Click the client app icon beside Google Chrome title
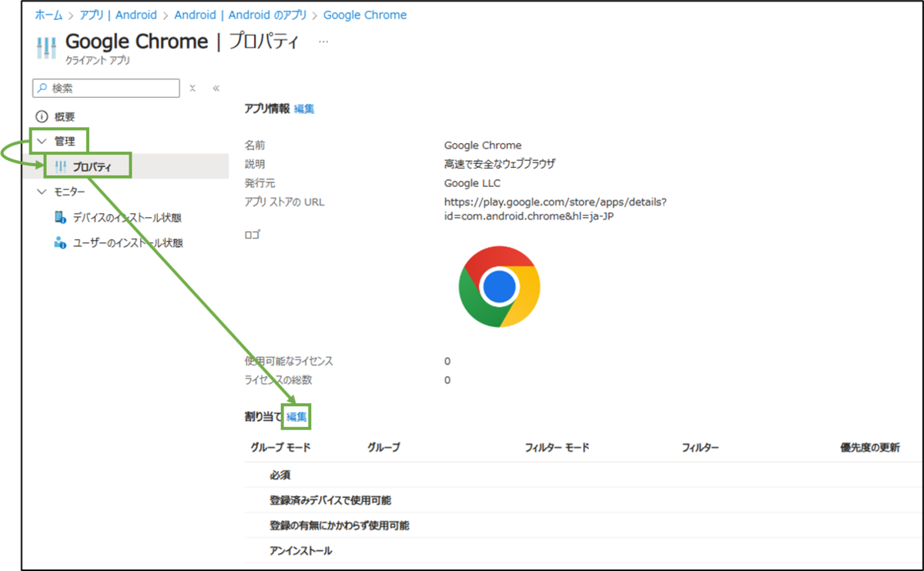 pos(46,46)
